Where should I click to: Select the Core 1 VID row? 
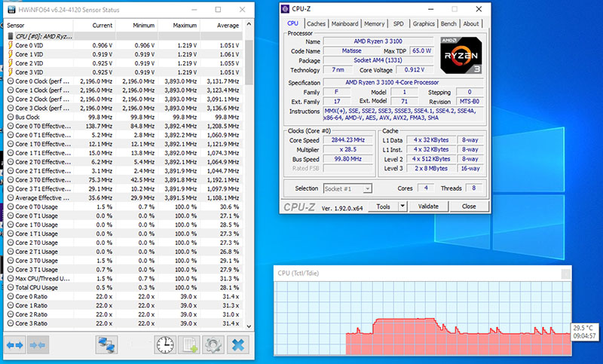124,54
